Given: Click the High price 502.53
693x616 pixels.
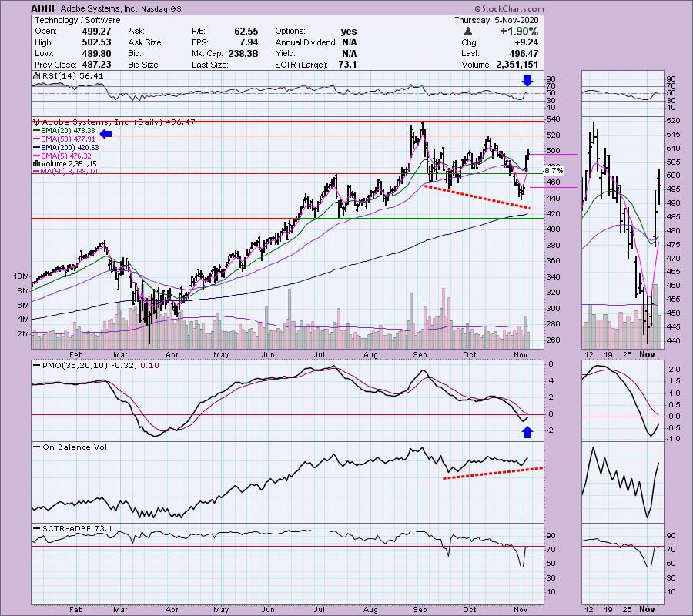Looking at the screenshot, I should click(96, 42).
